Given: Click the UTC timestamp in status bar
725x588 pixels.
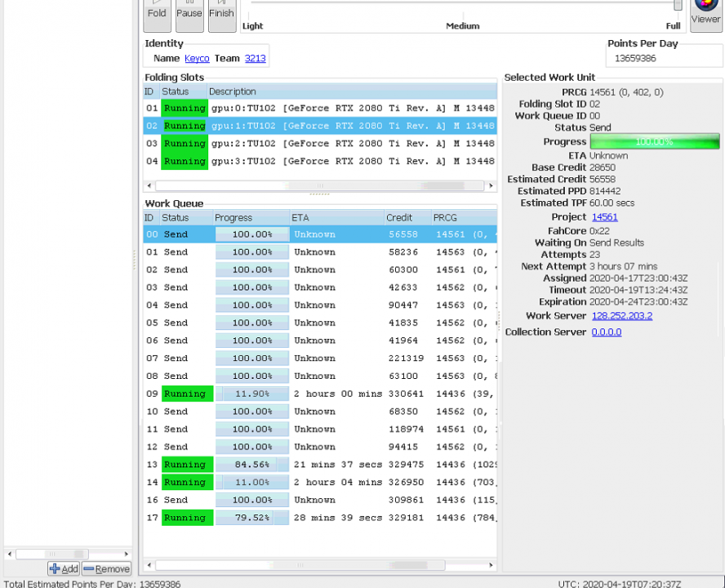Looking at the screenshot, I should 620,584.
